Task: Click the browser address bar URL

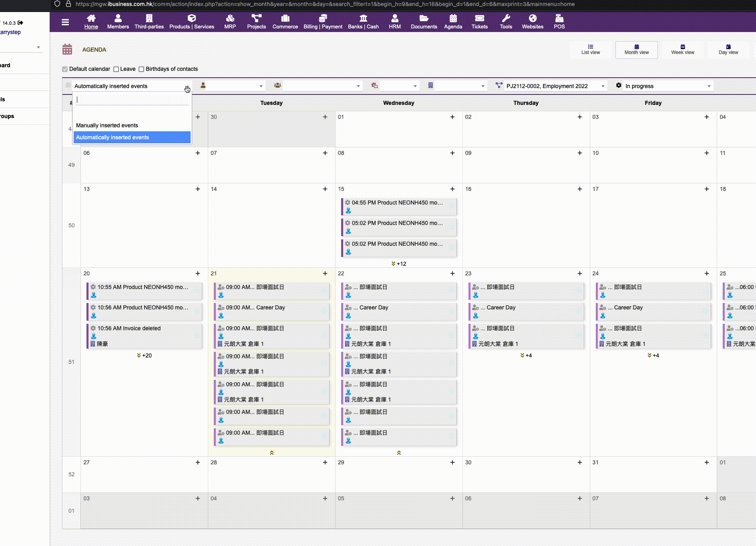Action: pyautogui.click(x=325, y=4)
